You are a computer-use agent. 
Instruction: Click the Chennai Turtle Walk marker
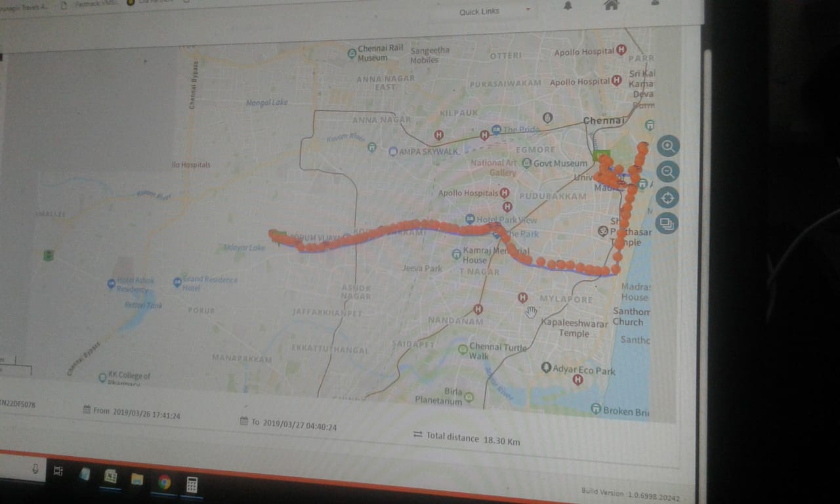tap(463, 348)
